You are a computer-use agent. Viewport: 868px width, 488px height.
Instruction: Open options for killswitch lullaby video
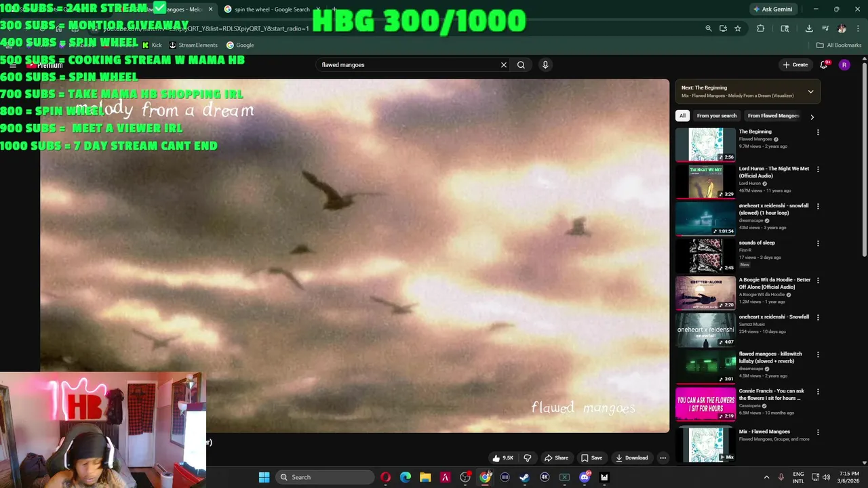point(818,354)
